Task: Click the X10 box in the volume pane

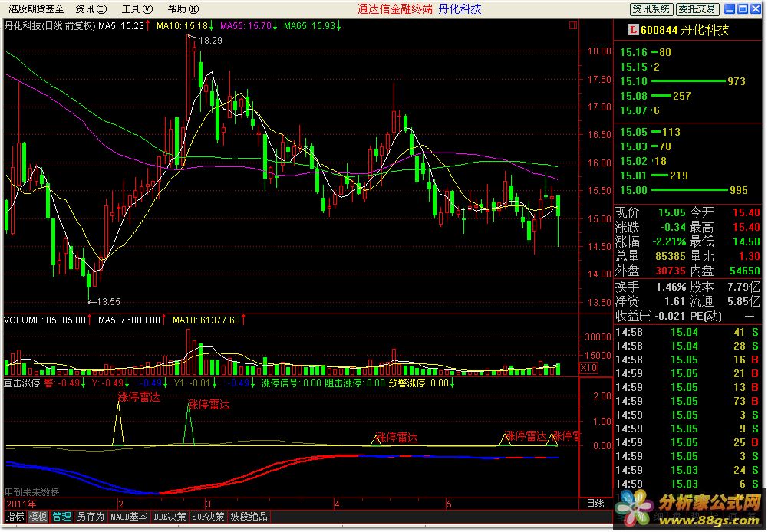Action: 588,367
